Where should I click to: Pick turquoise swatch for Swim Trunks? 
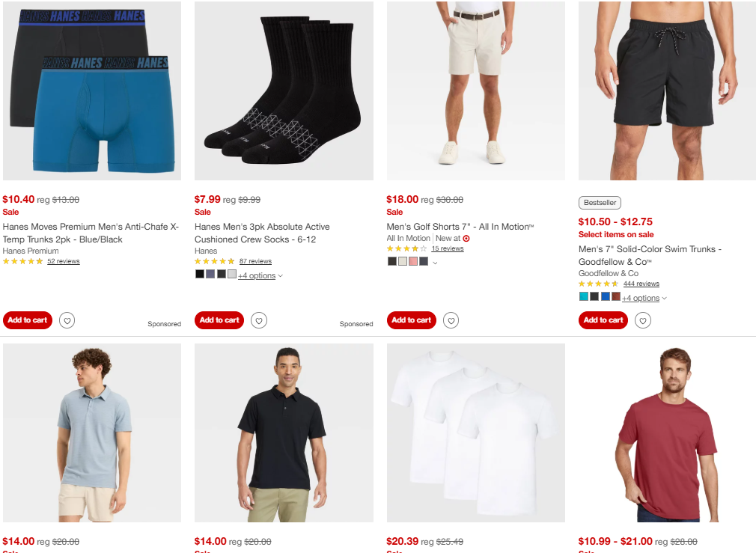583,296
